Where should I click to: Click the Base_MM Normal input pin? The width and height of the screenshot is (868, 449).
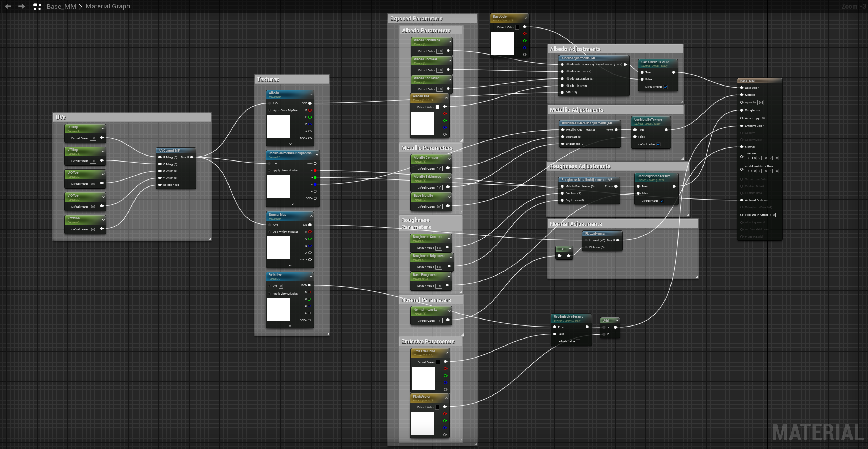click(742, 147)
